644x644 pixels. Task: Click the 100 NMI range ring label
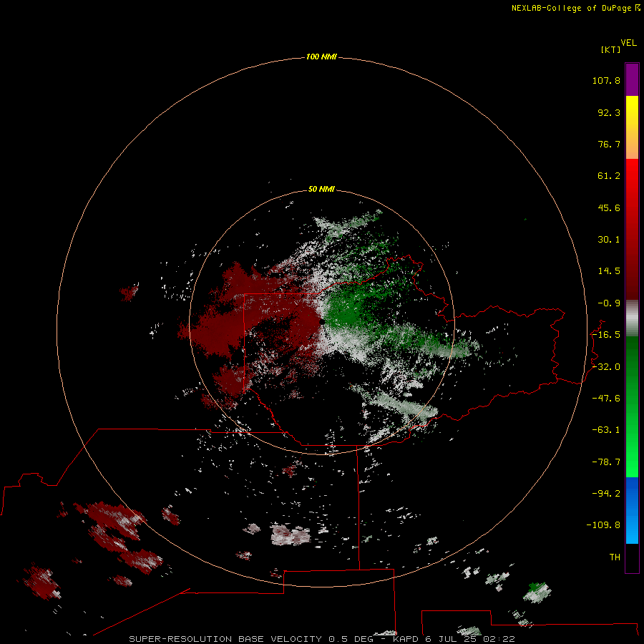pyautogui.click(x=321, y=57)
